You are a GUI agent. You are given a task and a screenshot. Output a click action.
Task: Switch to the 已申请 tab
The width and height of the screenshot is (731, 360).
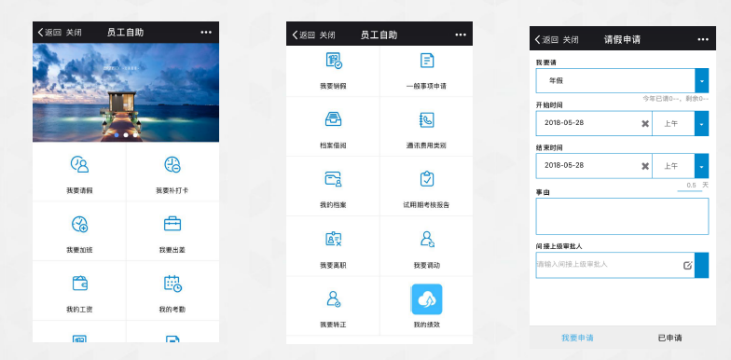pos(670,338)
